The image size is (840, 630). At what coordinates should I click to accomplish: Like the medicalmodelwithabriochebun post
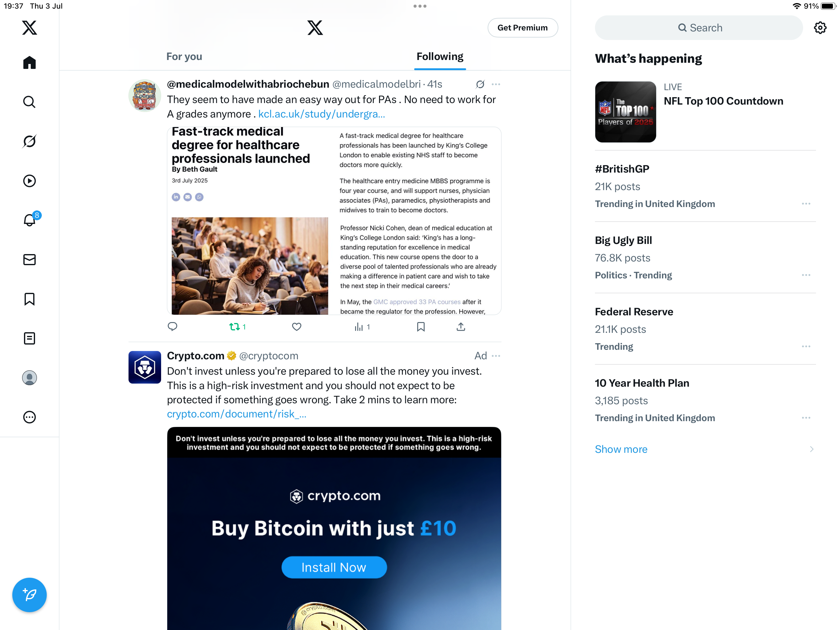click(297, 327)
